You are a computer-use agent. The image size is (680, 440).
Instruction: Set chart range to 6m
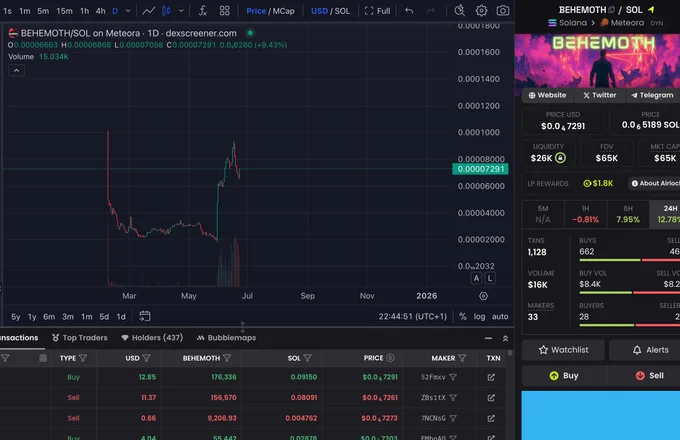(x=49, y=317)
